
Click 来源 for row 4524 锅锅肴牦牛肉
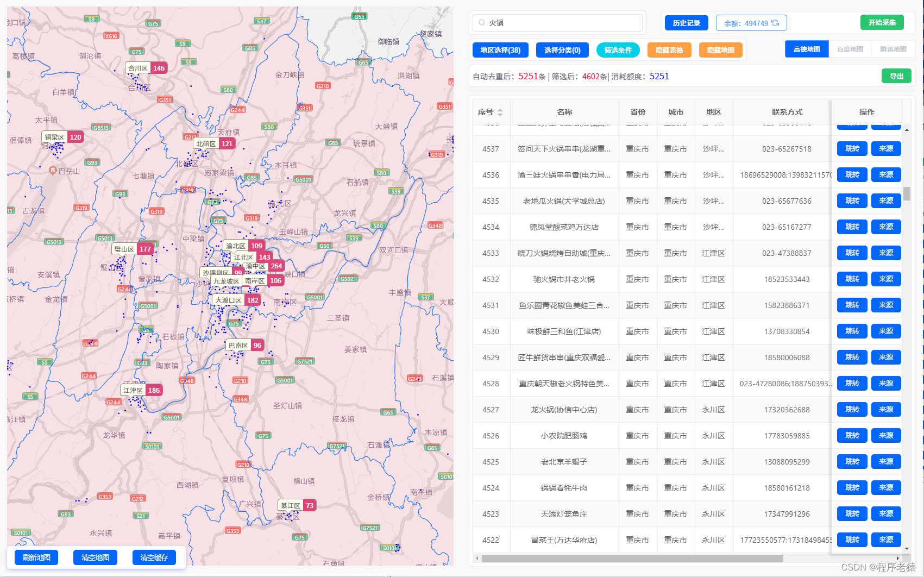(x=886, y=487)
